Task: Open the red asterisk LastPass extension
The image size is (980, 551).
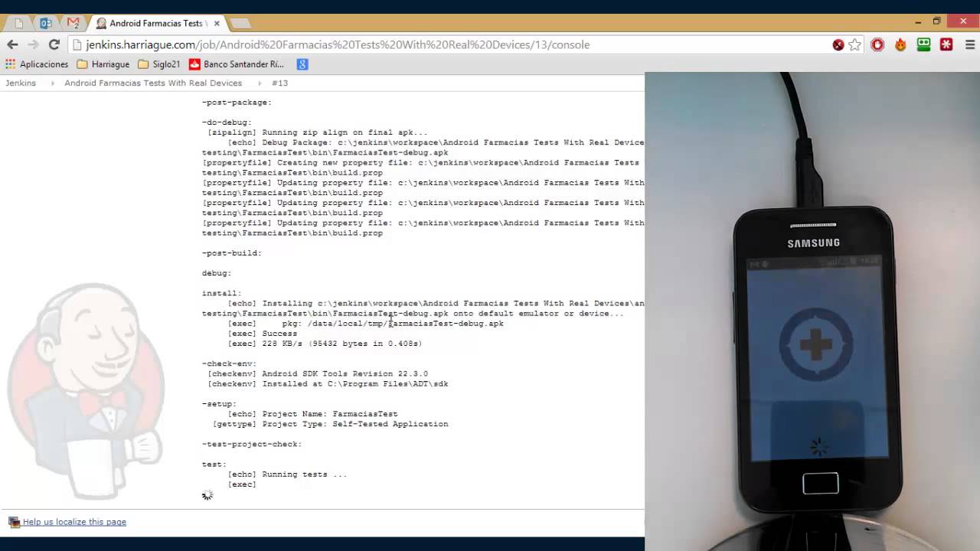Action: click(x=946, y=44)
